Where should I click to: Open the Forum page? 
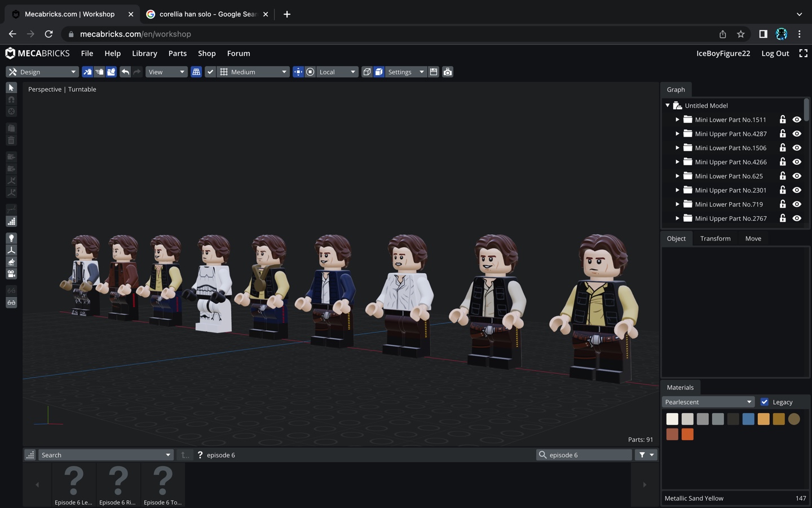pyautogui.click(x=239, y=53)
